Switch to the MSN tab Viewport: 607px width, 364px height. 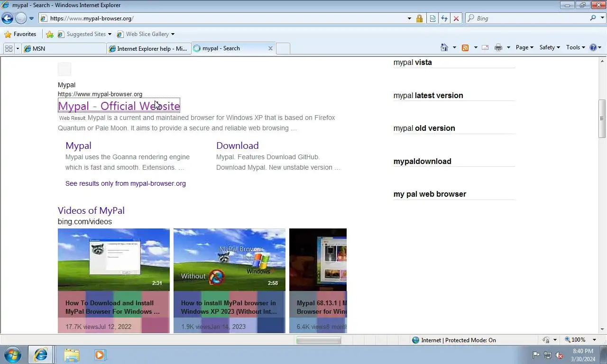pyautogui.click(x=64, y=48)
